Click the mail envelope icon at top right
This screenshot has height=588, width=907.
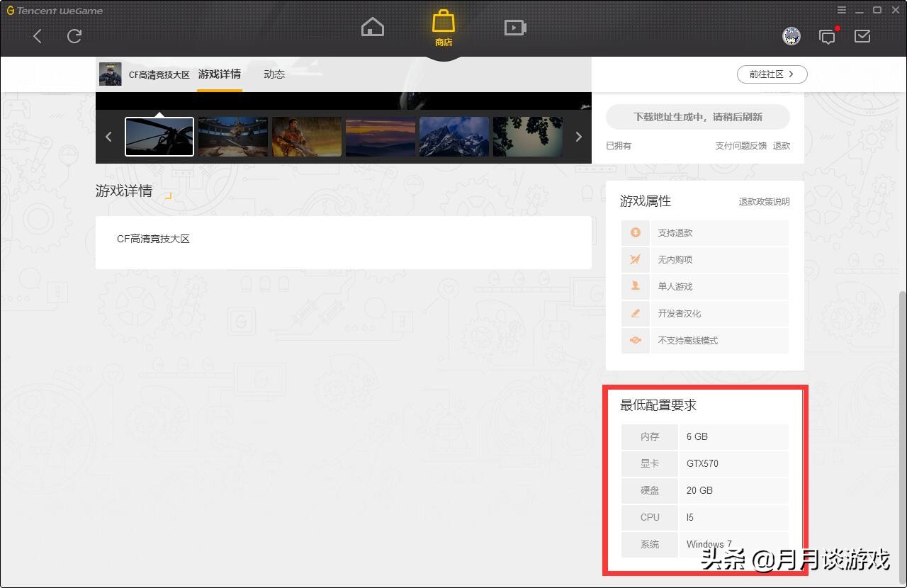[862, 35]
